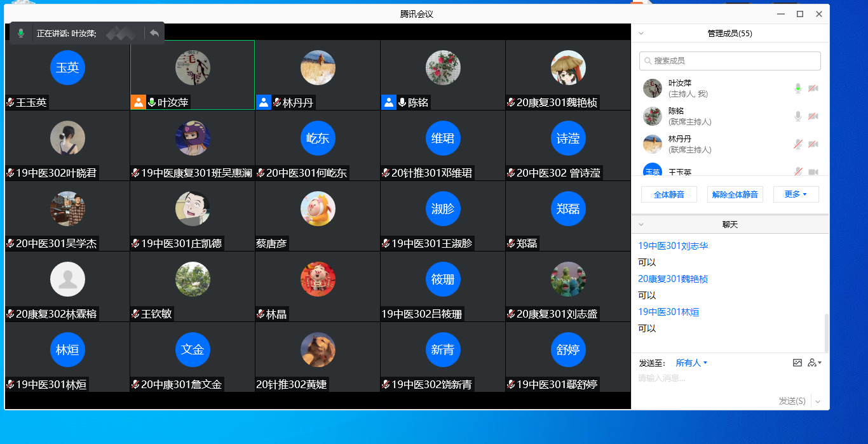This screenshot has height=444, width=868.
Task: Click the muted mic icon on 王玉英's tile
Action: click(10, 102)
